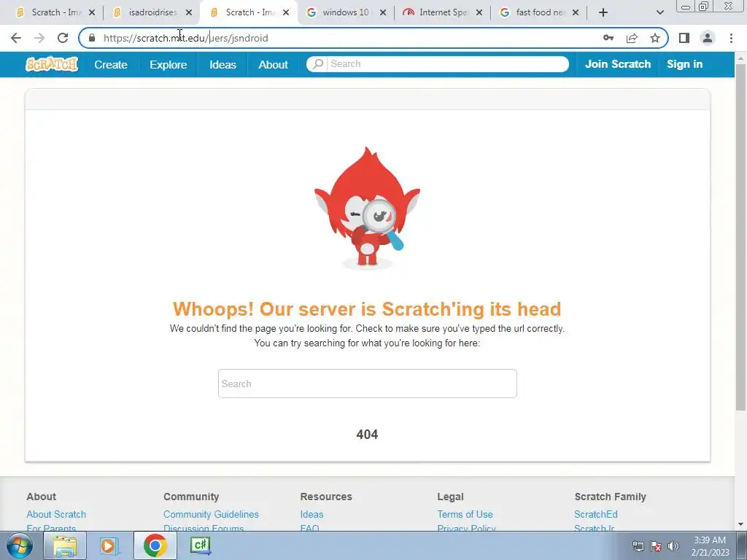Reload the current page
Screen dimensions: 747x560
63,38
